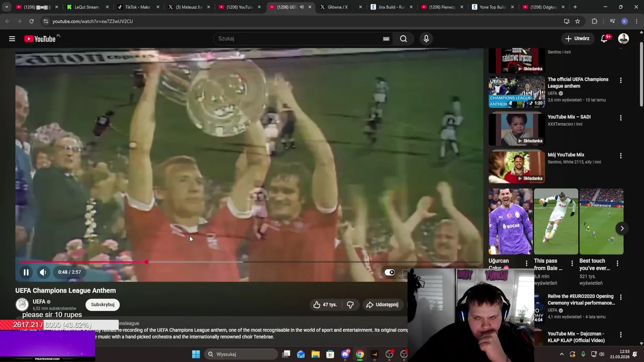
Task: Open the tab search dropdown arrow
Action: point(7,7)
